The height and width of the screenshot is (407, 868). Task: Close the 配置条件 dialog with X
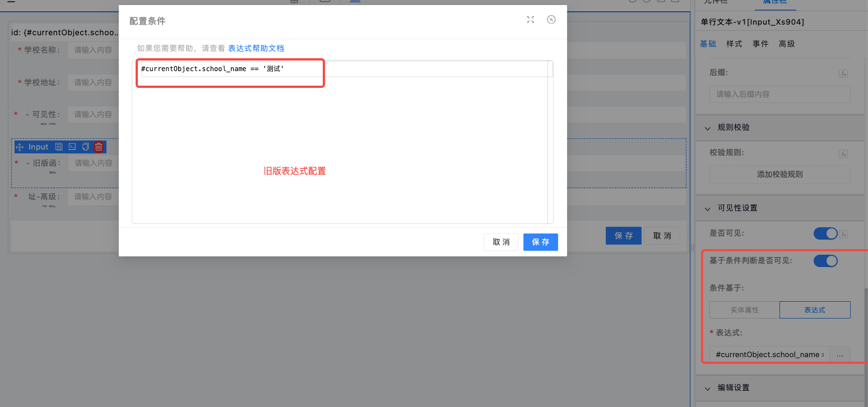(551, 20)
